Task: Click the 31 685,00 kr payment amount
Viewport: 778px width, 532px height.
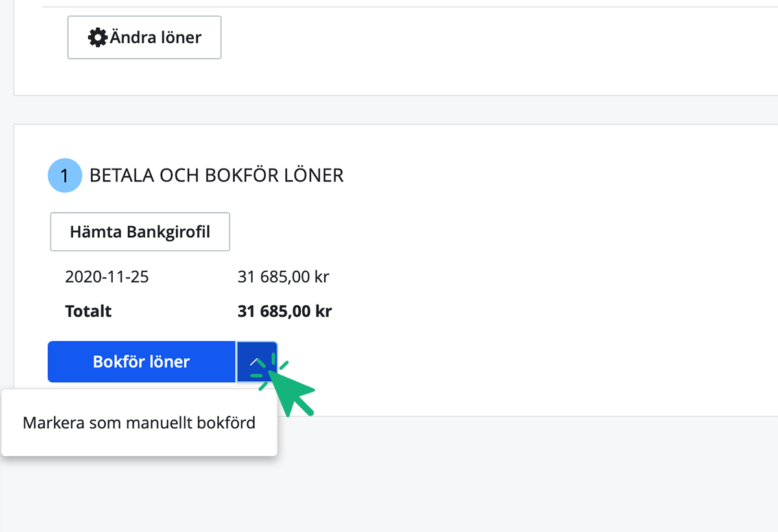Action: [x=283, y=277]
